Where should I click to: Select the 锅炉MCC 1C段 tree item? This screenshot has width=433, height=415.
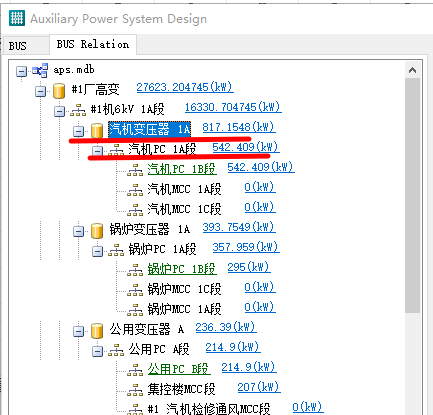tap(184, 289)
